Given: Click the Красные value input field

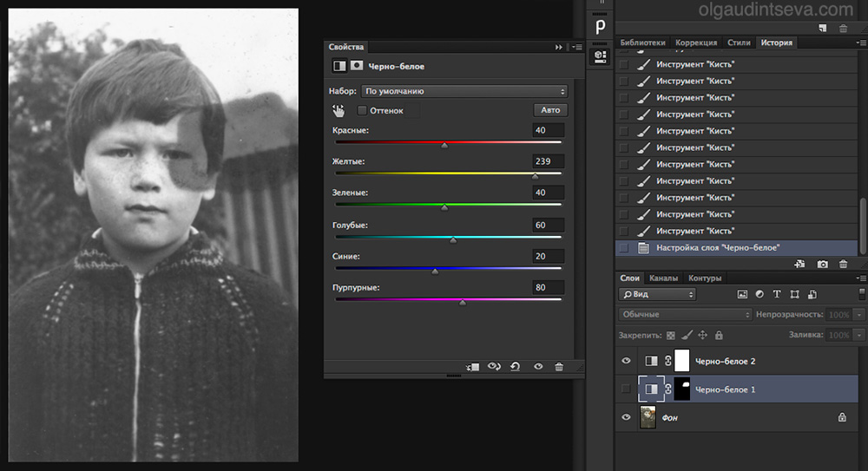Looking at the screenshot, I should coord(549,130).
